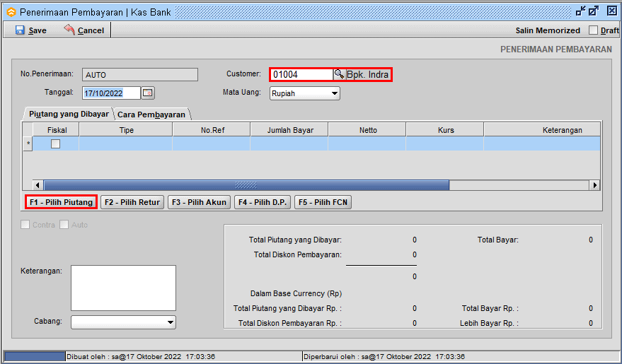622x364 pixels.
Task: Click the Cancel button in toolbar
Action: [83, 30]
